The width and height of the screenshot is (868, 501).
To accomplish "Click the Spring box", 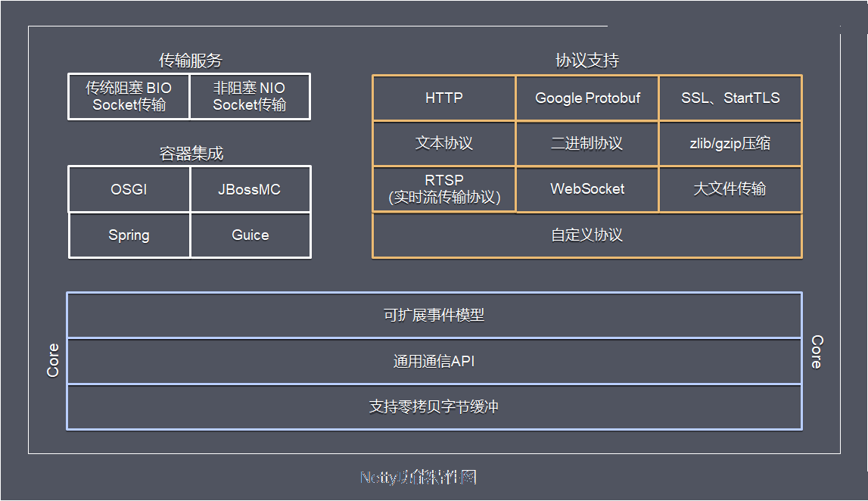I will coord(129,235).
